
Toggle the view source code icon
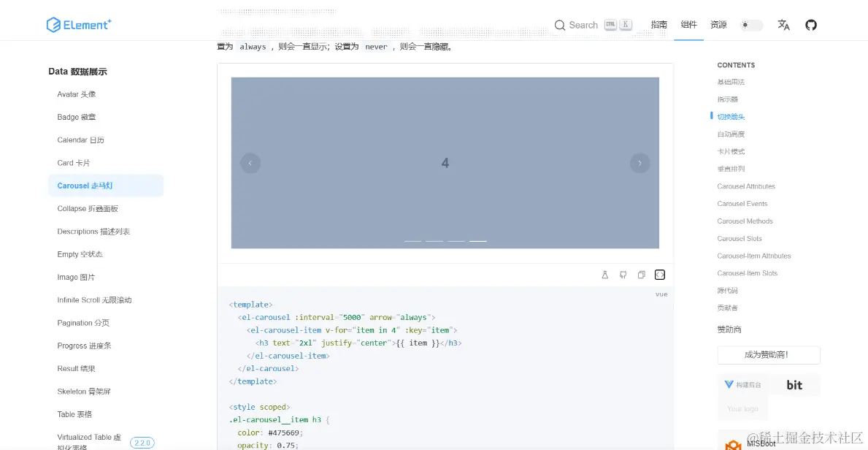660,275
